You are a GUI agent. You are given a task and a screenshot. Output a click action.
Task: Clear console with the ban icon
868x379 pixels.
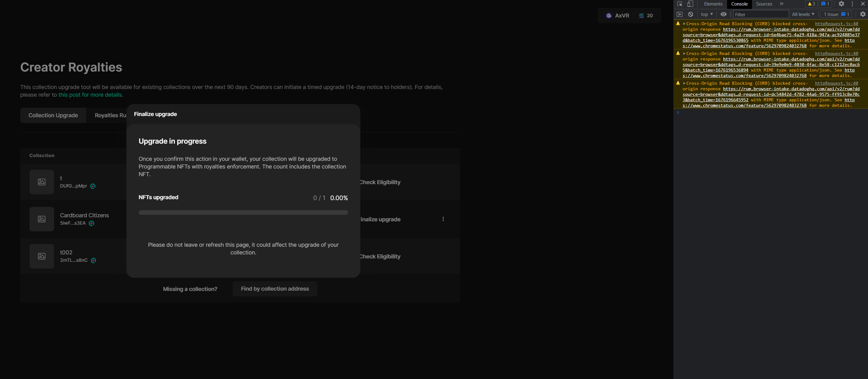tap(690, 14)
